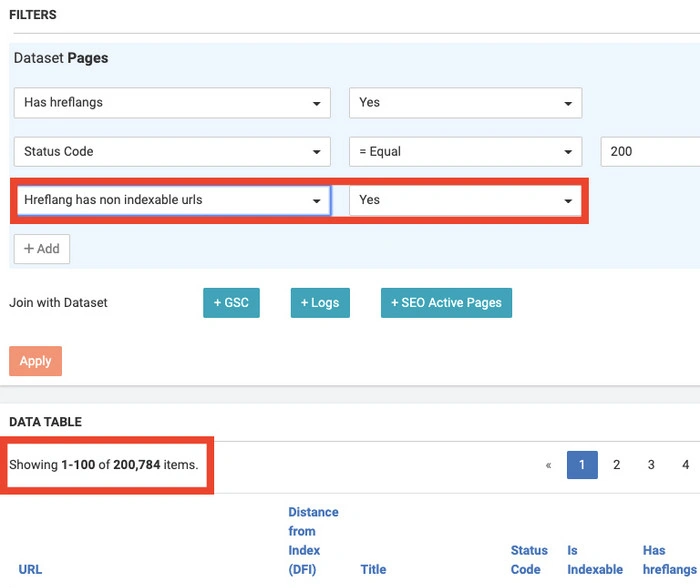Screen dimensions: 700x588
Task: Jump to page 3 of results
Action: point(651,465)
